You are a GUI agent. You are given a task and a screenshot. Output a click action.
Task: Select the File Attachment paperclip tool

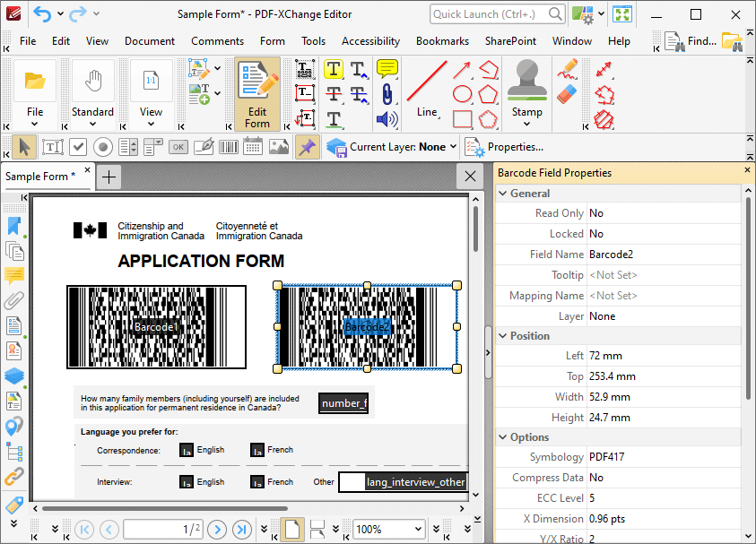tap(387, 94)
